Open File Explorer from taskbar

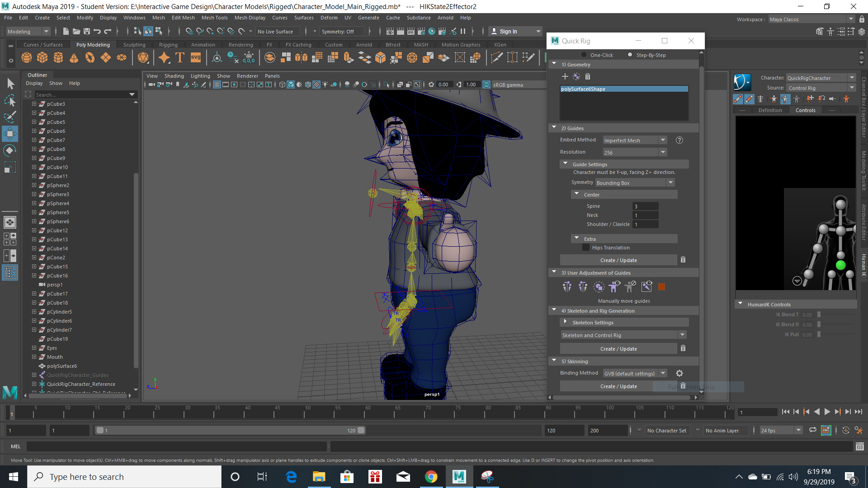[319, 477]
